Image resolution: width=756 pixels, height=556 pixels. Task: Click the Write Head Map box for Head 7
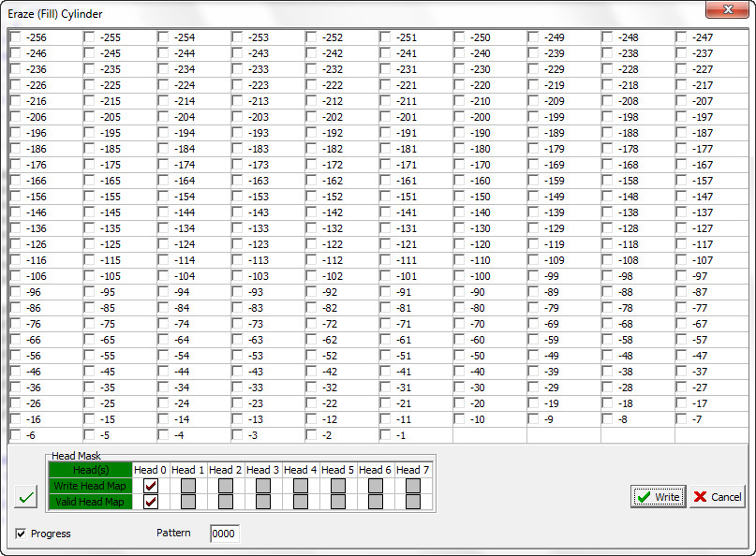coord(413,486)
